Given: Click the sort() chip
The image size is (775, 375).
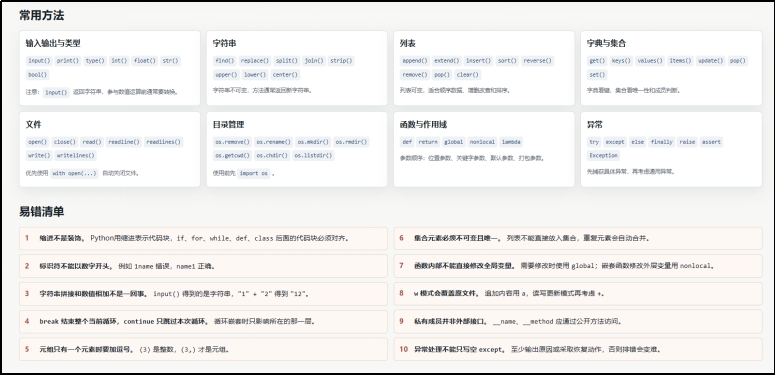Looking at the screenshot, I should click(508, 61).
